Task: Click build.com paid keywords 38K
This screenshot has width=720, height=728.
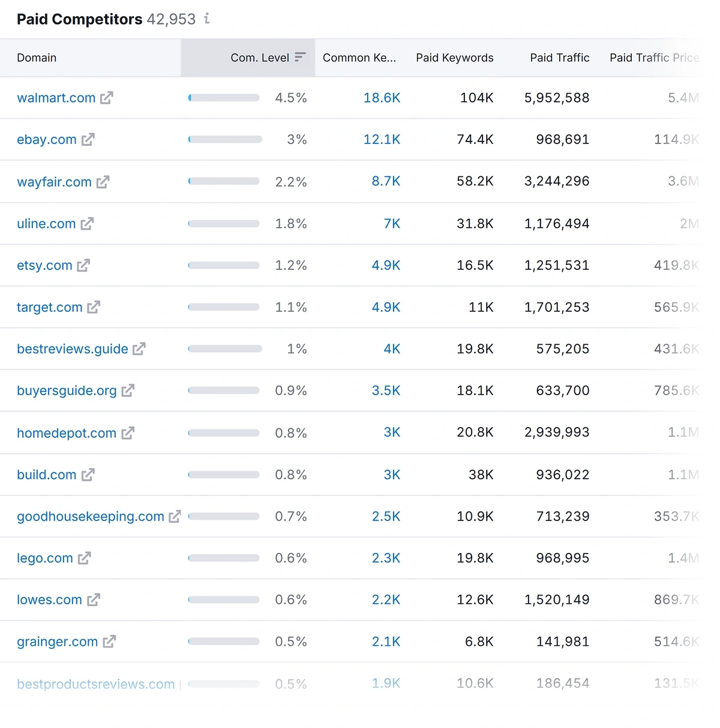Action: 481,474
